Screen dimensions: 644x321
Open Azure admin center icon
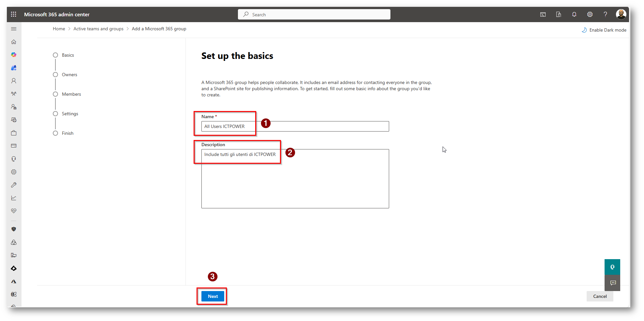14,281
